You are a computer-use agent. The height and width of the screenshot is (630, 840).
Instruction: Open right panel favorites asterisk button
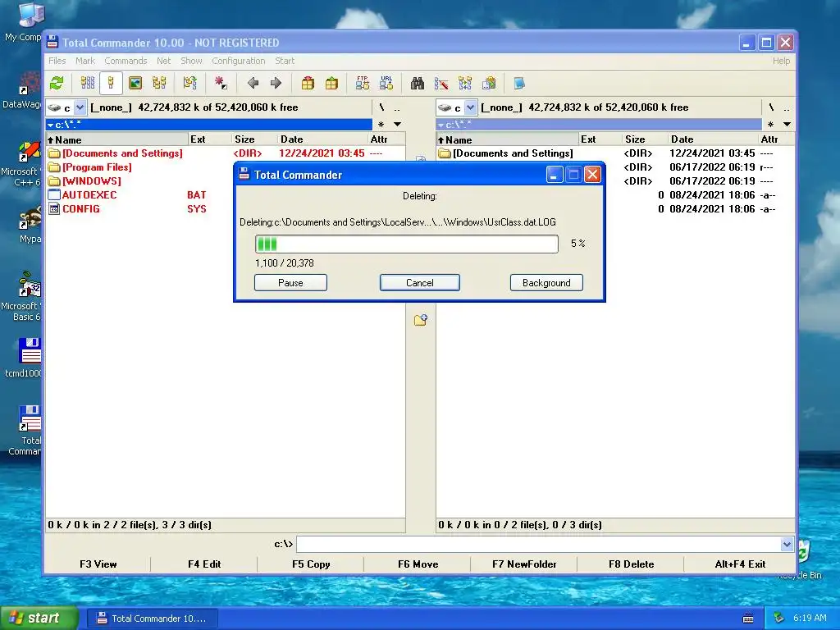tap(770, 125)
